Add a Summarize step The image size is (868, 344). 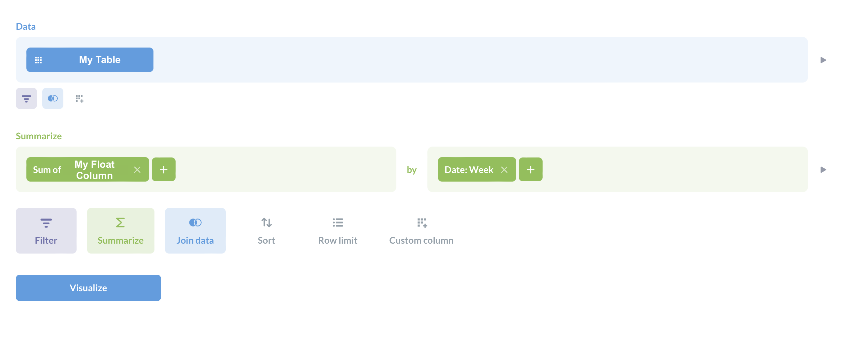[121, 230]
